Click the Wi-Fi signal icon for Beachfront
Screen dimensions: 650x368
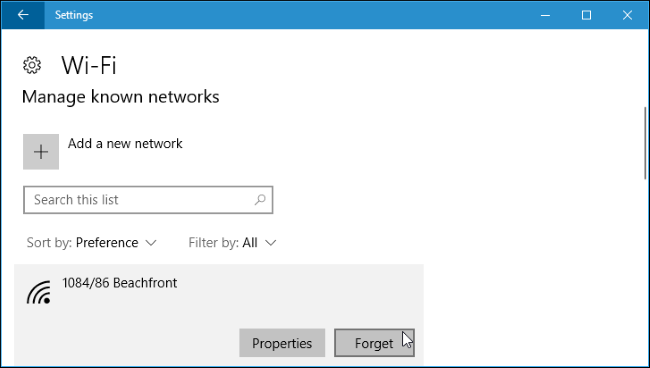pos(39,292)
